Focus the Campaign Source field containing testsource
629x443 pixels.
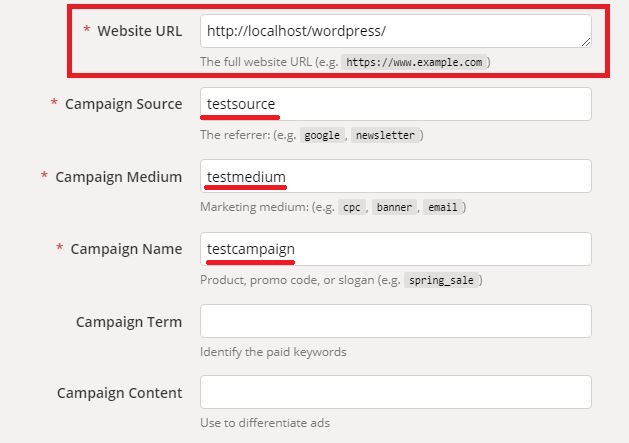click(395, 104)
